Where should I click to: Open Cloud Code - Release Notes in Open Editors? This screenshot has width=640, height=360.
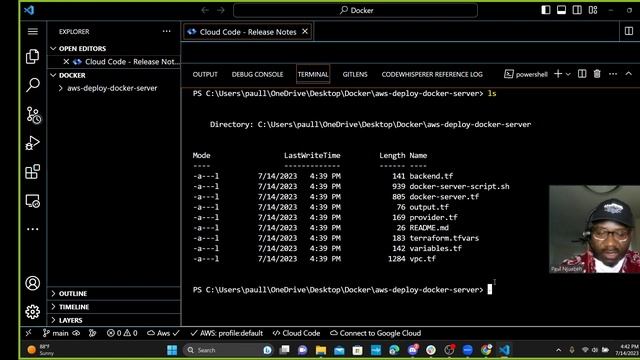132,62
